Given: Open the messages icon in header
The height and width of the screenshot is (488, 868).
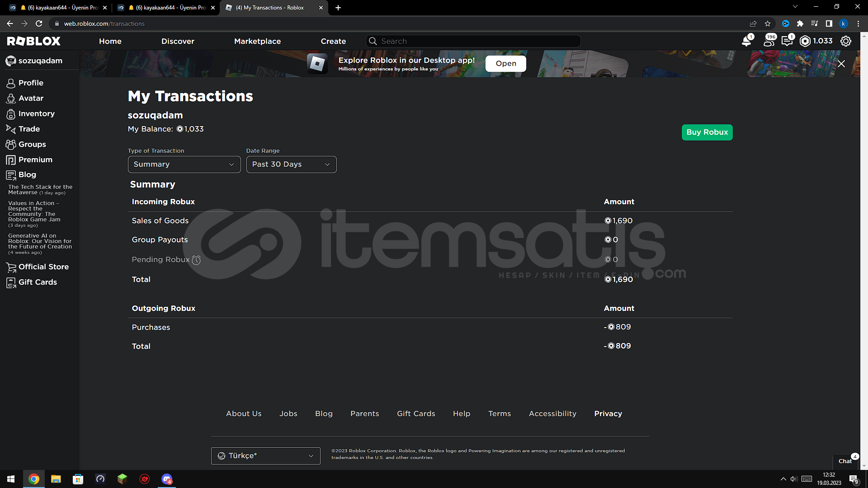Looking at the screenshot, I should click(787, 41).
